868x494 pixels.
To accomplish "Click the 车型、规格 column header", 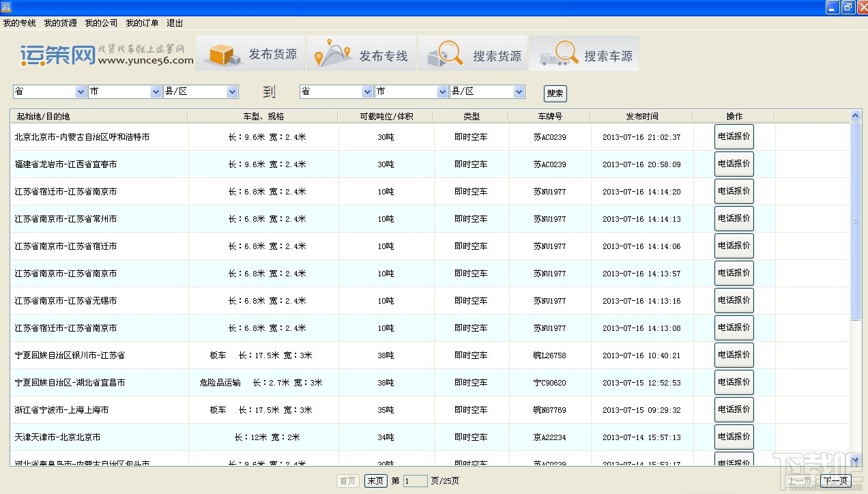I will pyautogui.click(x=263, y=117).
